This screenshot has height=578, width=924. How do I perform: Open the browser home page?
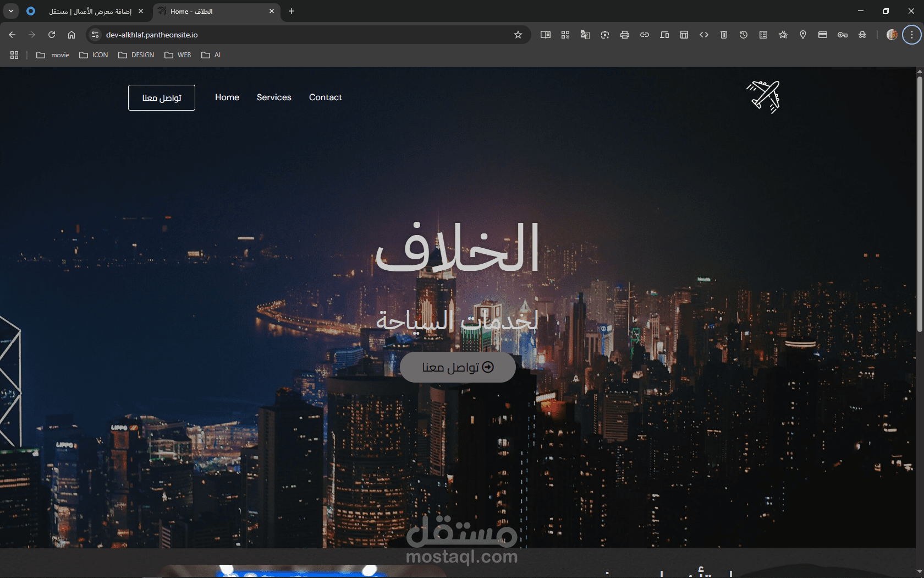click(71, 35)
